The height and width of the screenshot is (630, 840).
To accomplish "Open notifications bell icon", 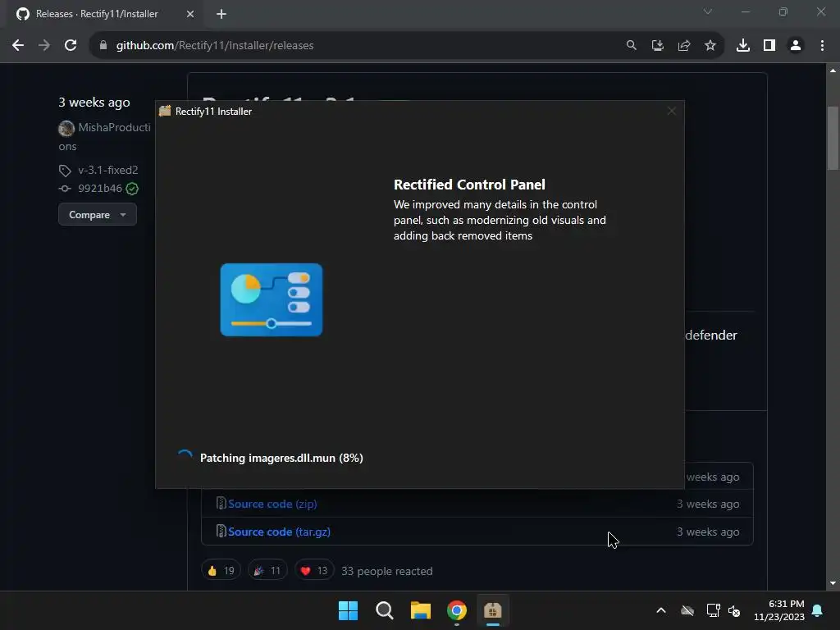I will click(818, 610).
